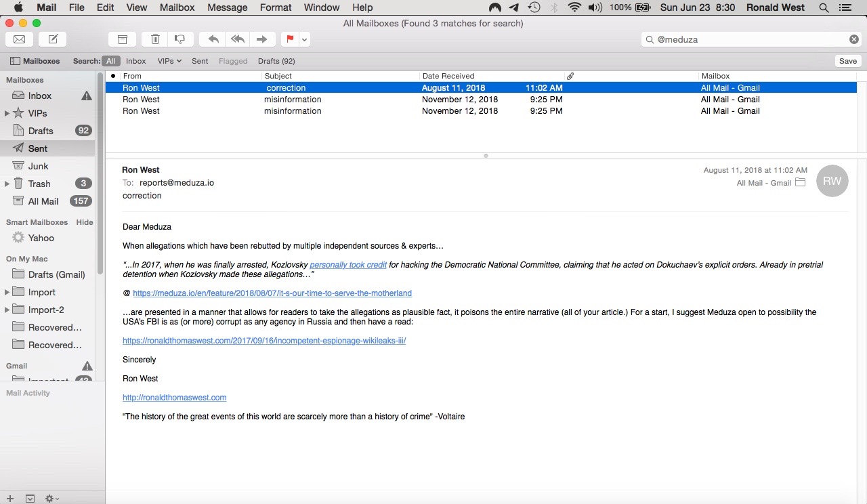Click the Get Mail envelope icon
The height and width of the screenshot is (504, 867).
click(x=20, y=39)
